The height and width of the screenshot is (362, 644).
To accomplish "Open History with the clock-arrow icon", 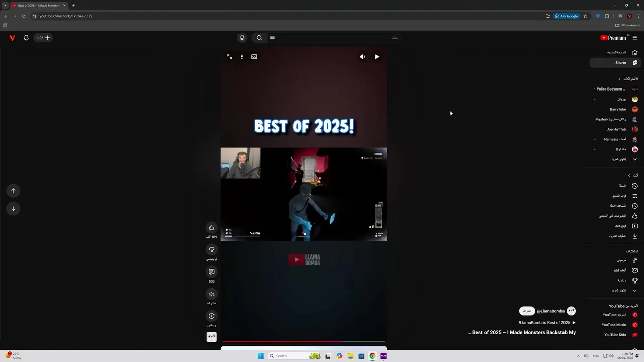I will 635,186.
